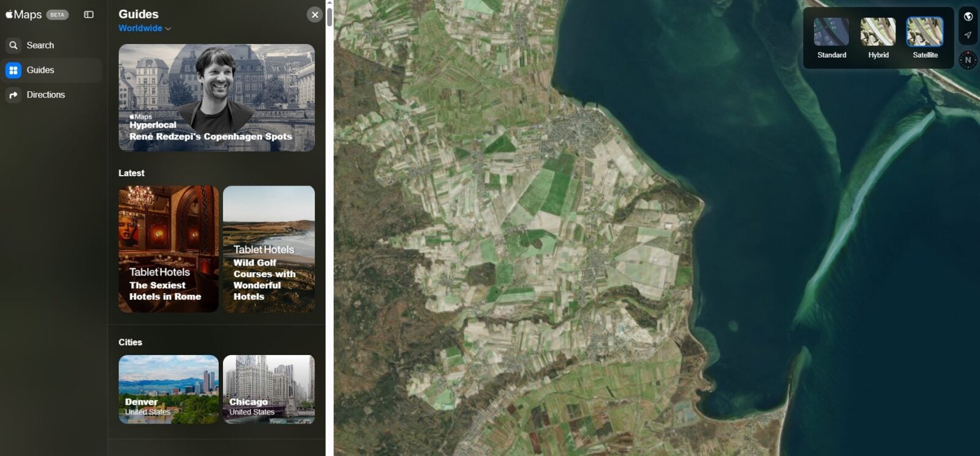
Task: Click the map mode globe icon
Action: [968, 17]
